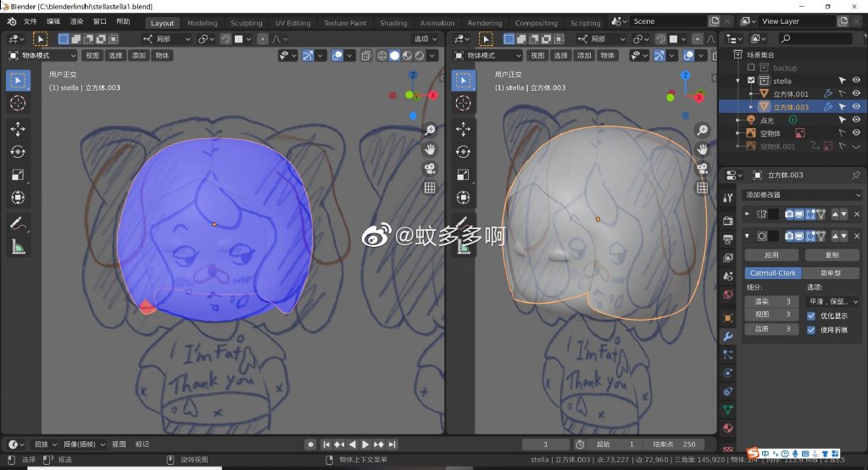Image resolution: width=868 pixels, height=470 pixels.
Task: Open the 渲染 menu
Action: tap(76, 21)
